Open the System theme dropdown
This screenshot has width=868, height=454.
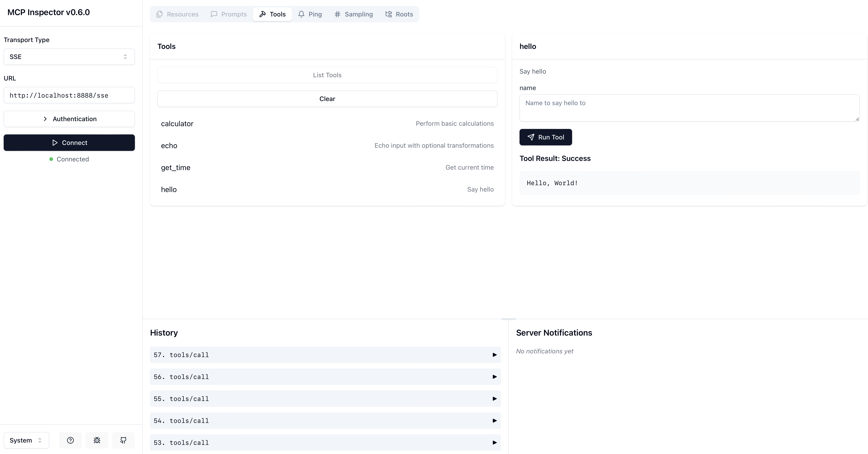pos(26,440)
